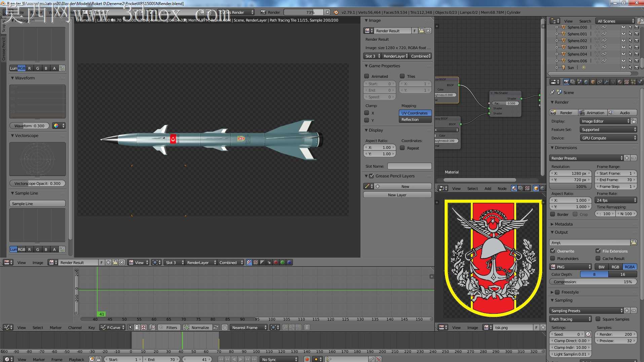This screenshot has height=362, width=644.
Task: Enable Square Samples checkbox
Action: click(x=598, y=319)
